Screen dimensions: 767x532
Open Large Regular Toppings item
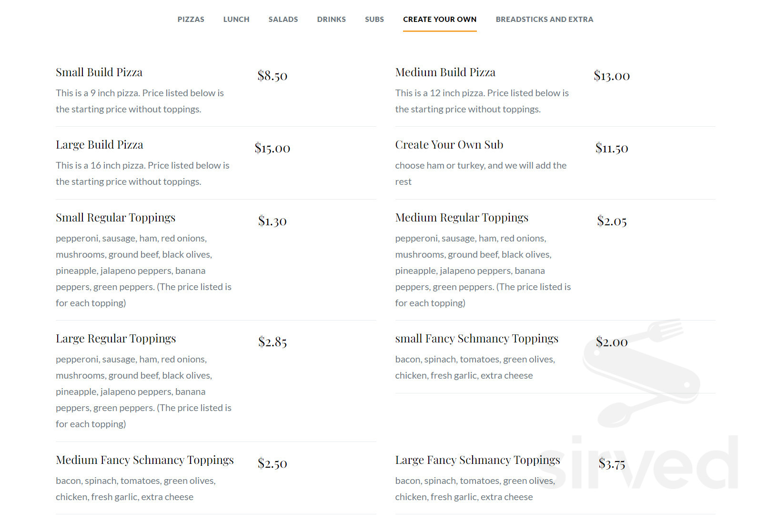[116, 339]
